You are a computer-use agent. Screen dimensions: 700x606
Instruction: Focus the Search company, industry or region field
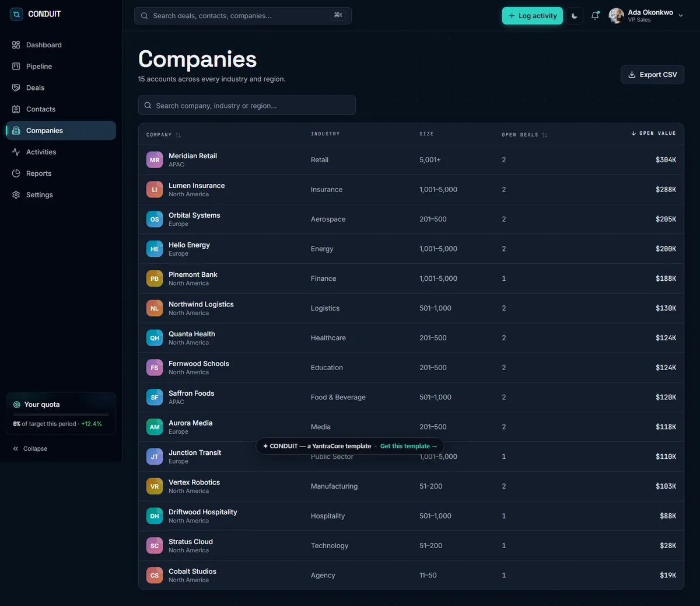point(247,106)
